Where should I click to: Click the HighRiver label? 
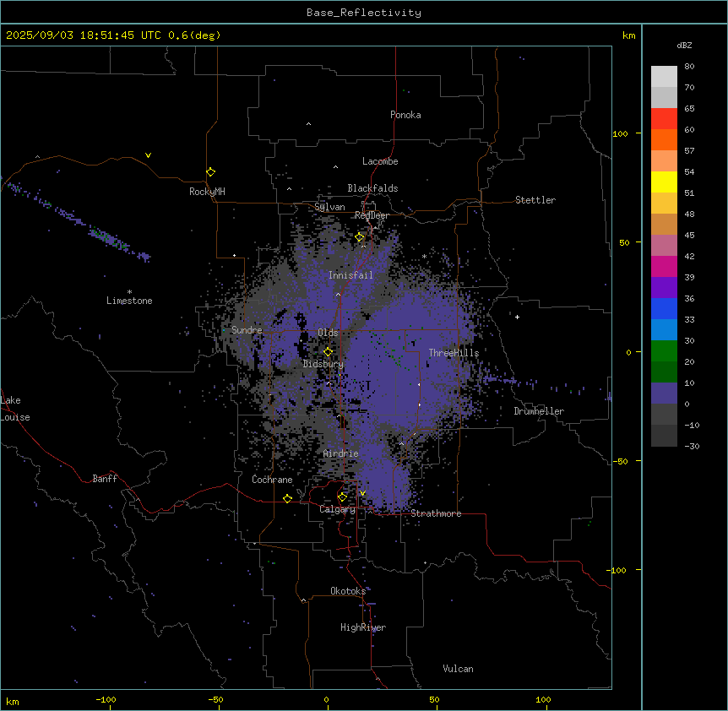(363, 627)
